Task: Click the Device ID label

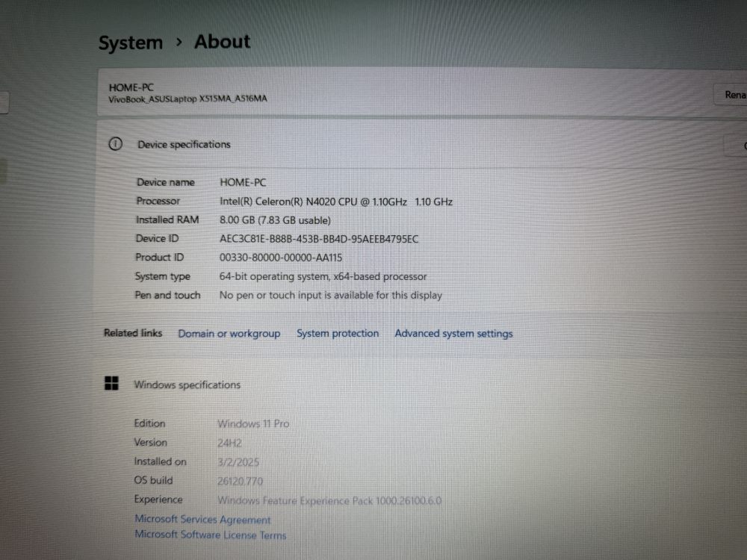Action: point(157,239)
